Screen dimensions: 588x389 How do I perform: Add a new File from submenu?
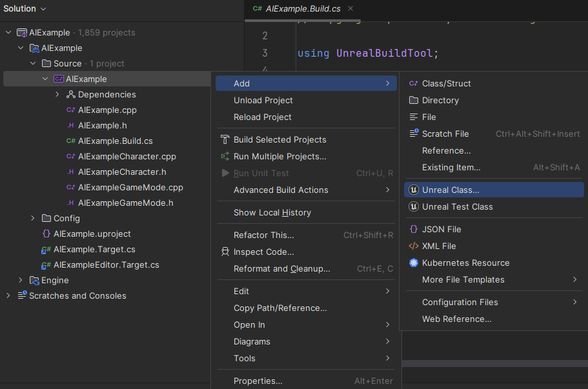[494, 117]
